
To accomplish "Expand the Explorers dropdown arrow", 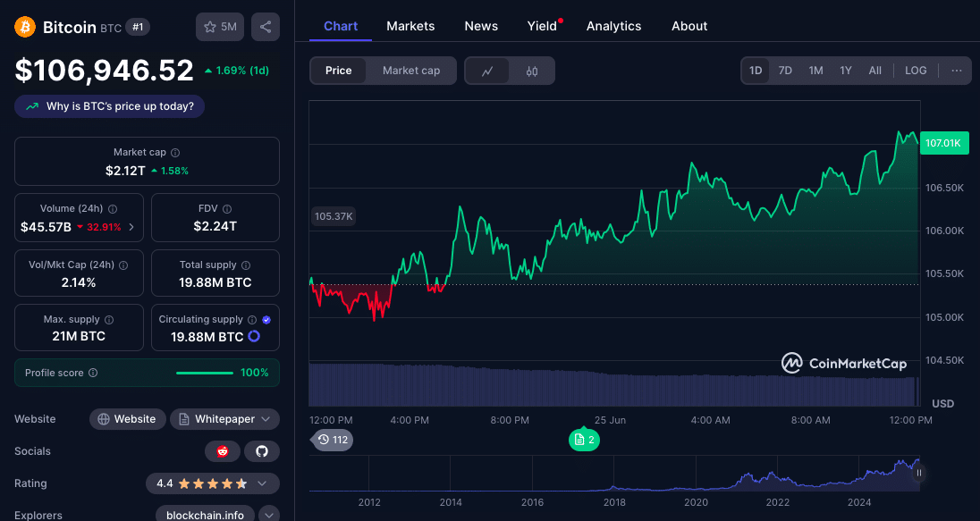I will tap(269, 516).
